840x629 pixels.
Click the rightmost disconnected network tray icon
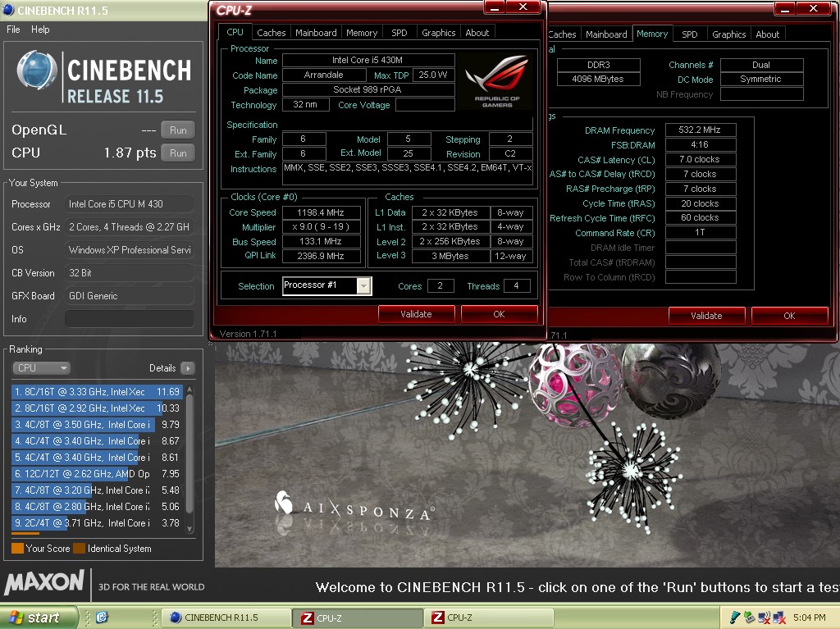(779, 618)
